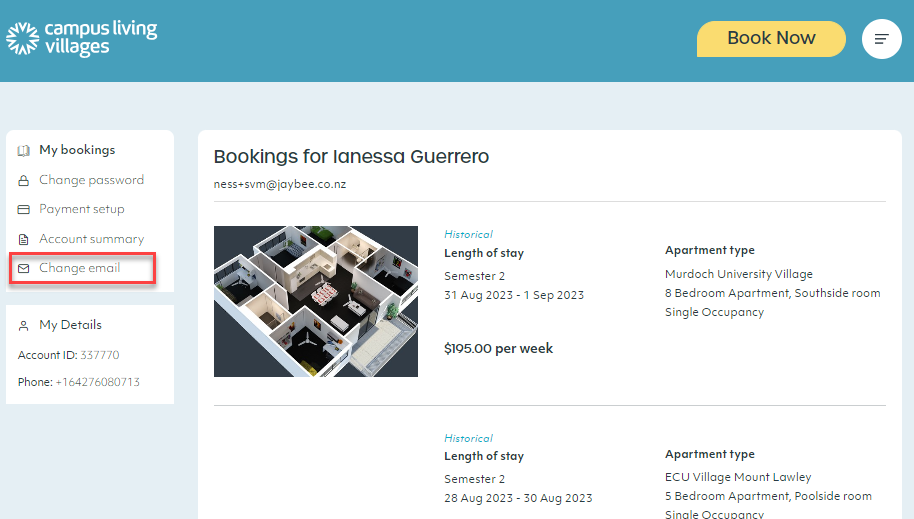
Task: Go to Payment setup
Action: [x=82, y=209]
